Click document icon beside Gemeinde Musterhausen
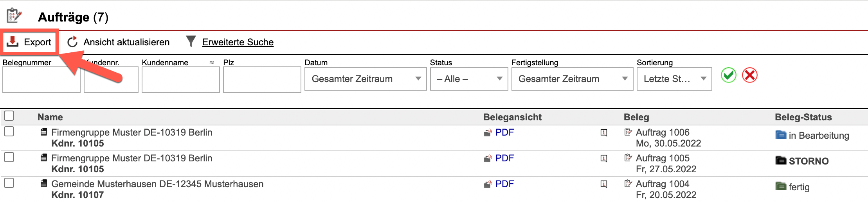The height and width of the screenshot is (202, 868). coord(44,184)
